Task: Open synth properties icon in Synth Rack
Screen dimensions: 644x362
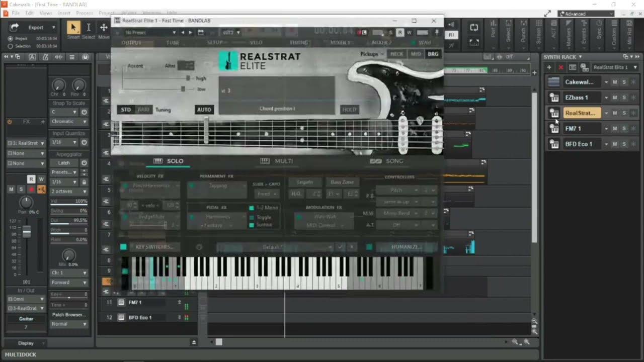Action: [573, 67]
